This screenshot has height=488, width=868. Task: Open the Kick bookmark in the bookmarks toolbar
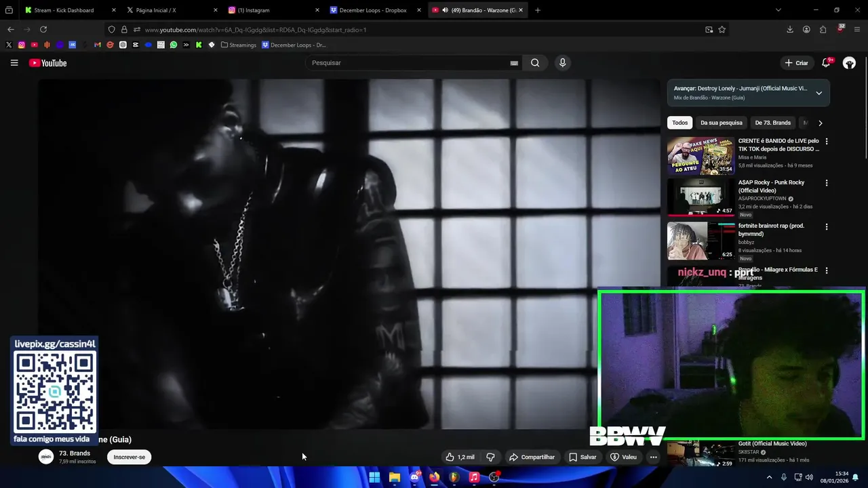[199, 45]
